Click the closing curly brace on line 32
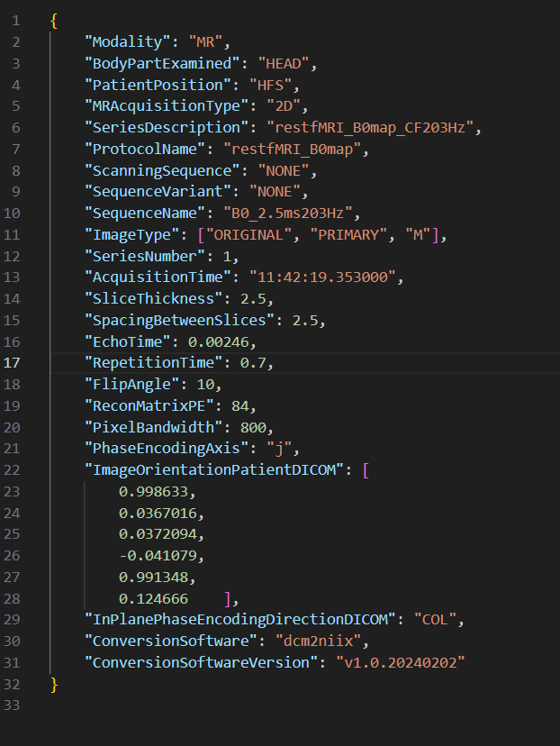The height and width of the screenshot is (746, 560). pyautogui.click(x=54, y=684)
